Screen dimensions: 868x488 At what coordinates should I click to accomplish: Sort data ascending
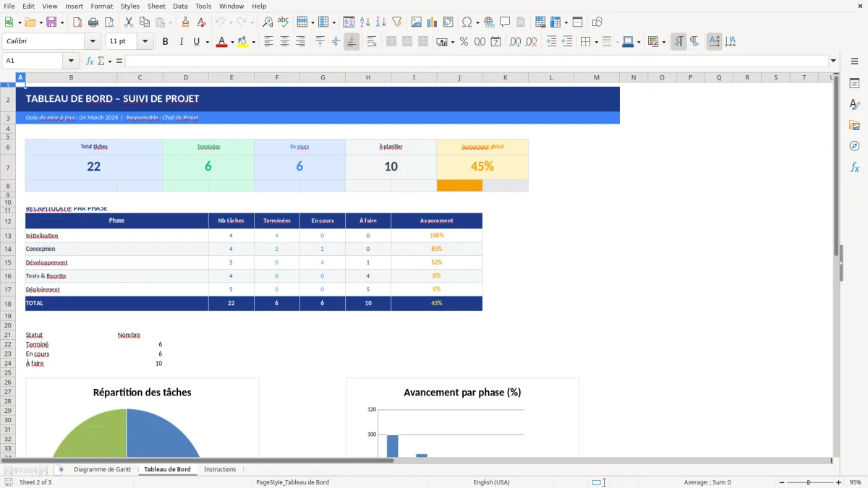[364, 22]
